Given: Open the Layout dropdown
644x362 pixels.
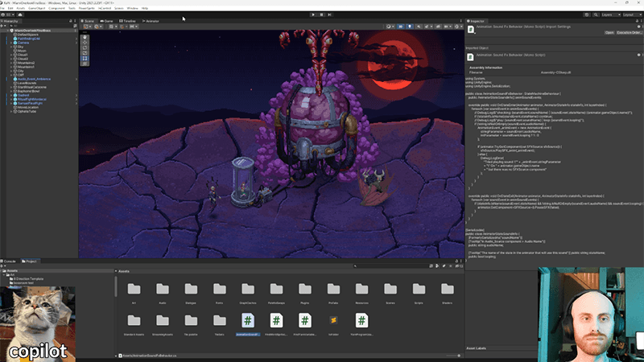Looking at the screenshot, I should point(632,14).
